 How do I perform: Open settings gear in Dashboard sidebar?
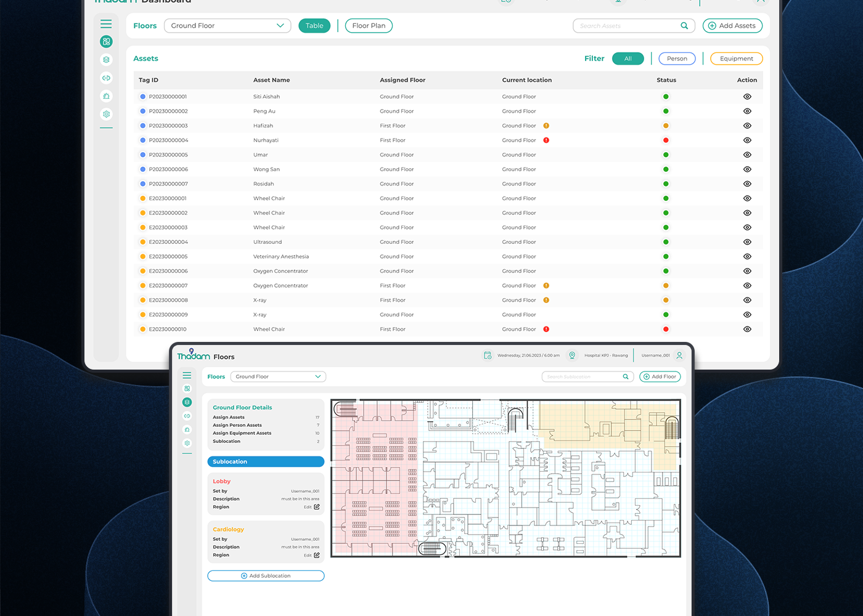[107, 115]
